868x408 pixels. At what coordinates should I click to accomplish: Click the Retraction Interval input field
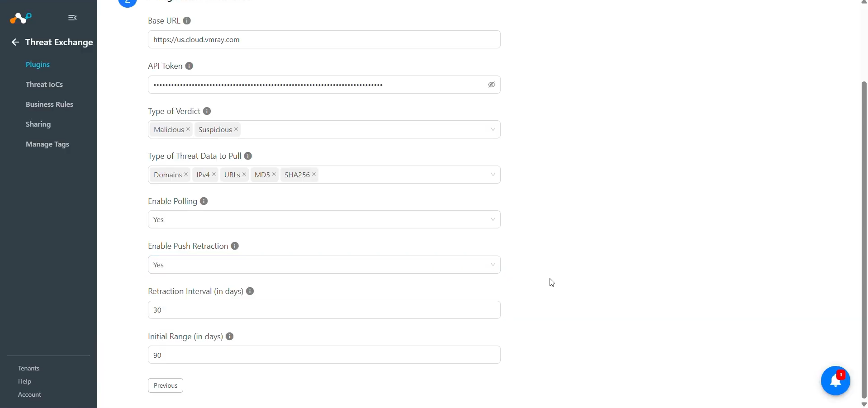tap(324, 310)
